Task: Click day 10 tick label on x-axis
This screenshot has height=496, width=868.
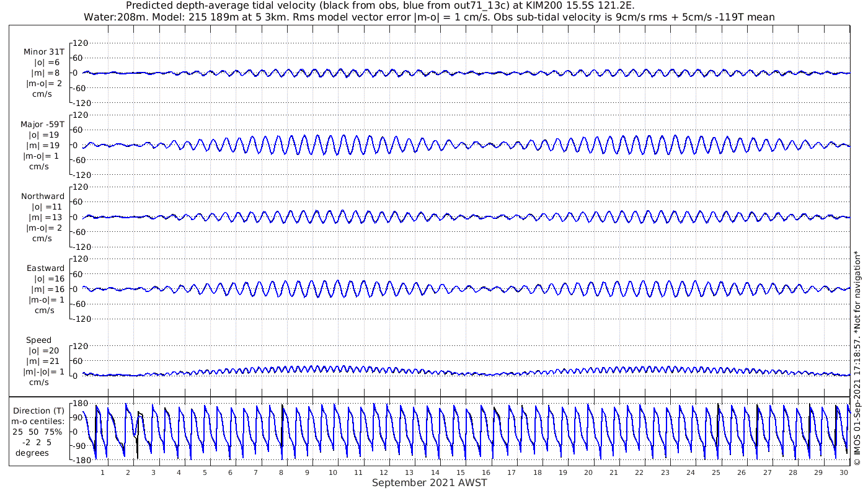Action: point(333,472)
